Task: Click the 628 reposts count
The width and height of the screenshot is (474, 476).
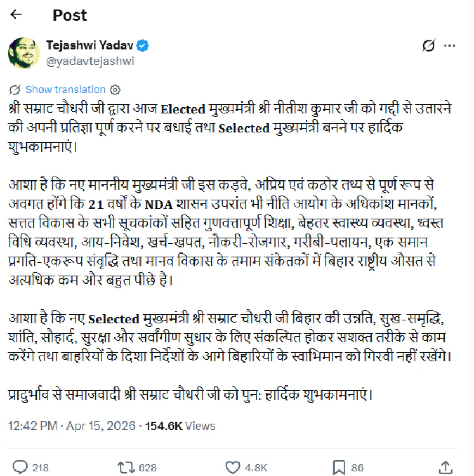Action: pyautogui.click(x=147, y=468)
